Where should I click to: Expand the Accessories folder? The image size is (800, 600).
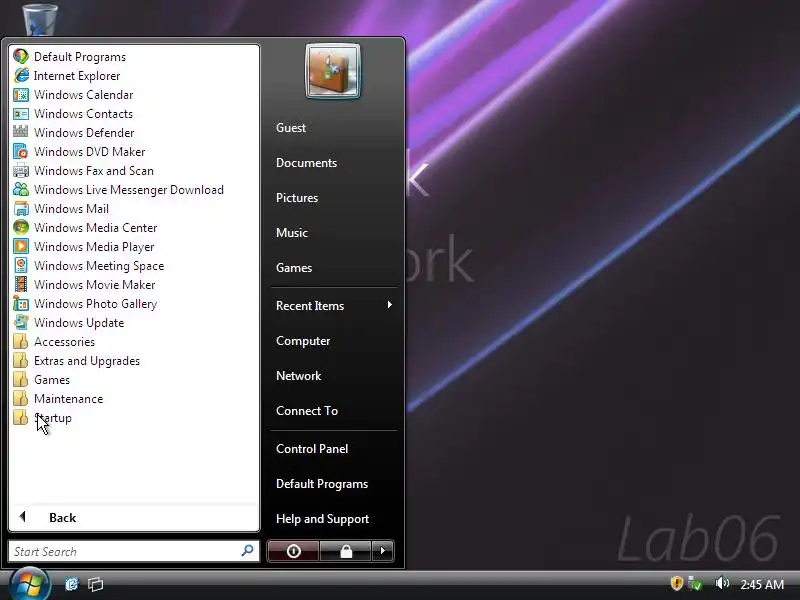[54, 341]
